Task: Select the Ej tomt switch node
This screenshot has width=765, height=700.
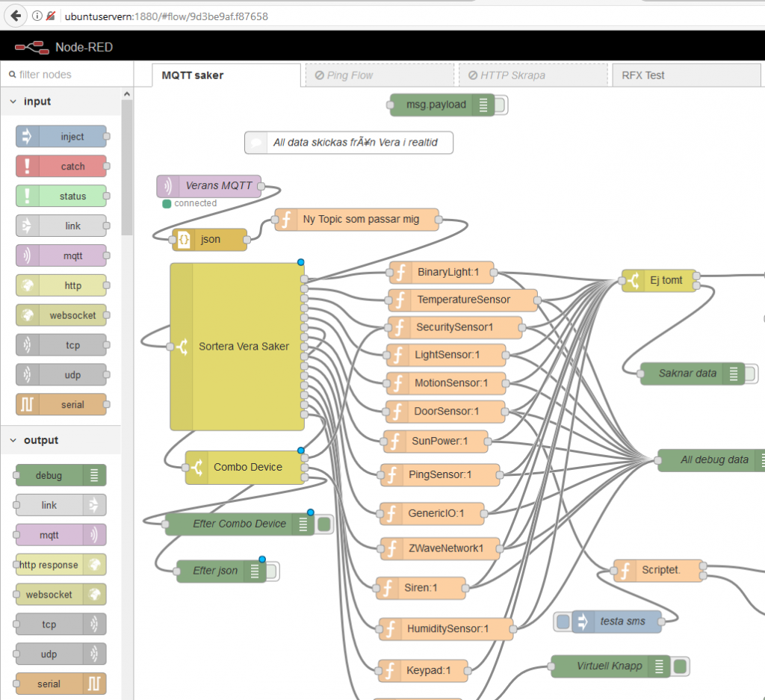Action: (659, 281)
